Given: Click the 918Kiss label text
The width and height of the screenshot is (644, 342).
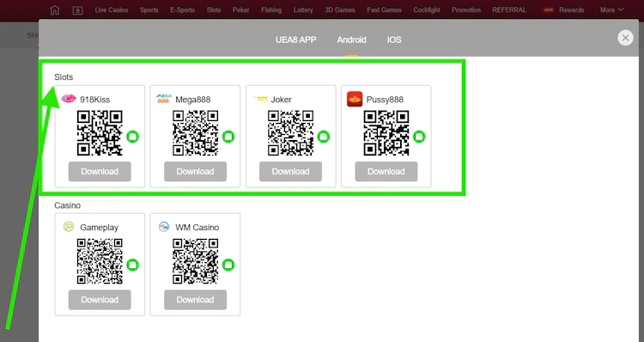Looking at the screenshot, I should coord(94,100).
